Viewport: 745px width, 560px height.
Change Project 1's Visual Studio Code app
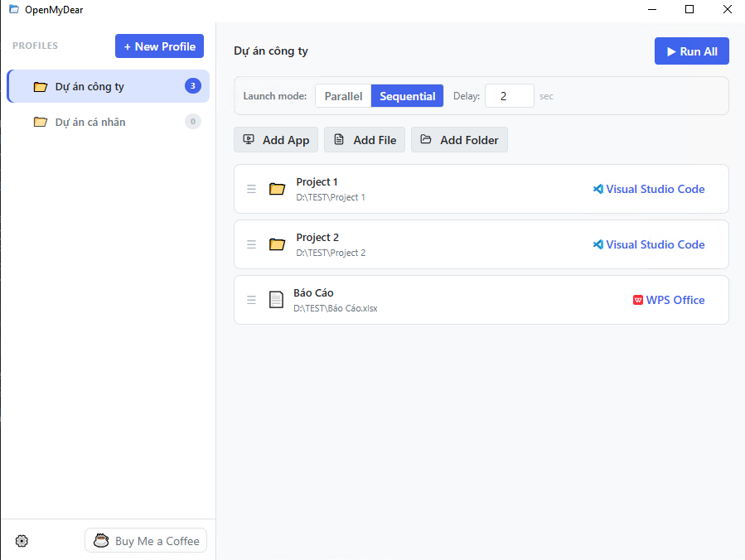coord(649,189)
